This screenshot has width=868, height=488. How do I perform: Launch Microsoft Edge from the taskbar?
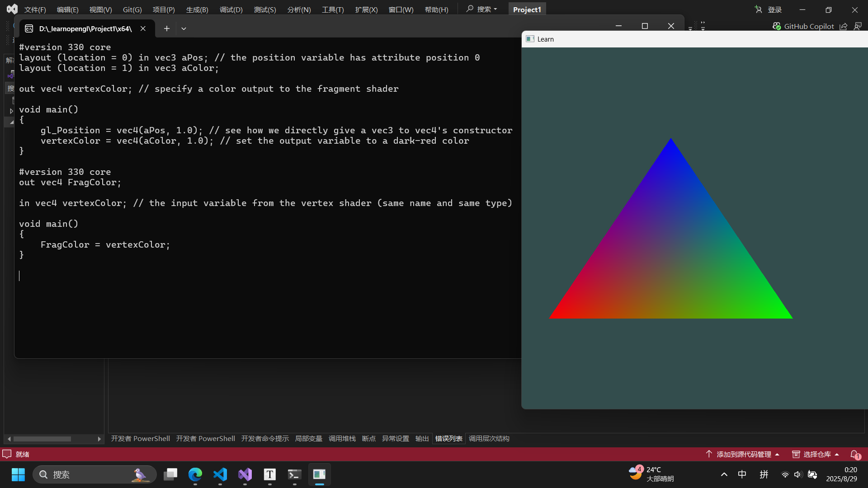[195, 474]
